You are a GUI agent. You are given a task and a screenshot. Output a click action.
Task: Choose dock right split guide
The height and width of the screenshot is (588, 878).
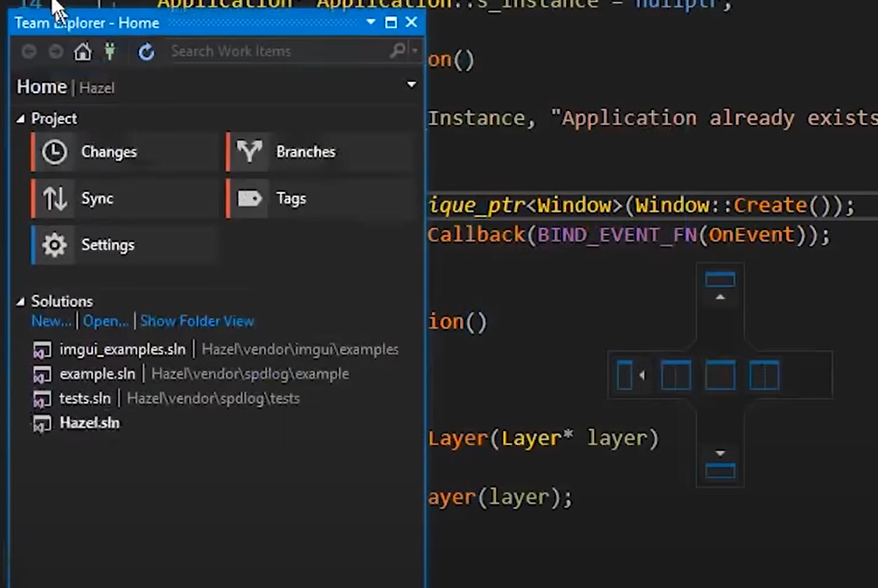pyautogui.click(x=765, y=375)
